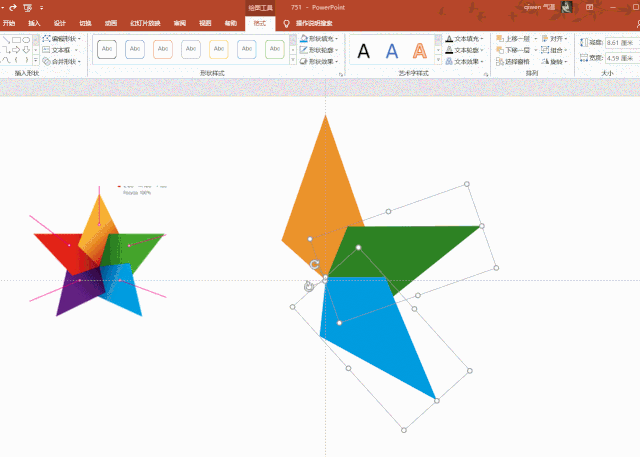640x457 pixels.
Task: Open the Ribbon Display Options icon
Action: (589, 7)
